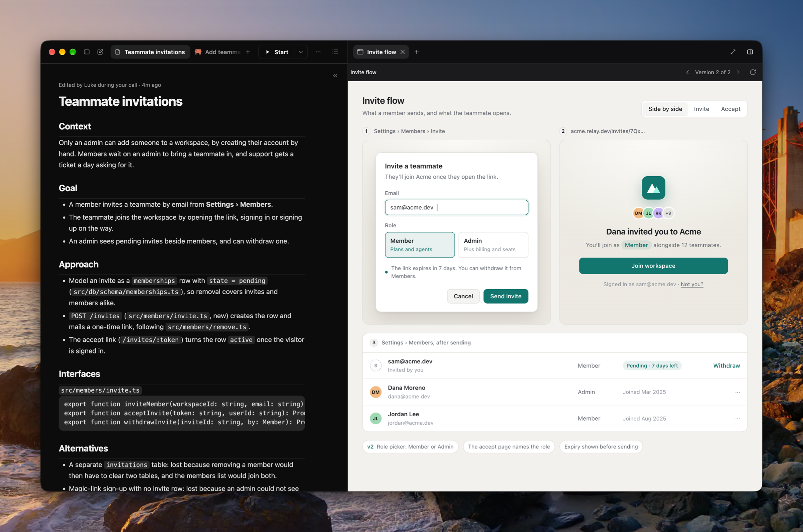Toggle the left sidebar icon
Screen dimensions: 803x532
[87, 52]
